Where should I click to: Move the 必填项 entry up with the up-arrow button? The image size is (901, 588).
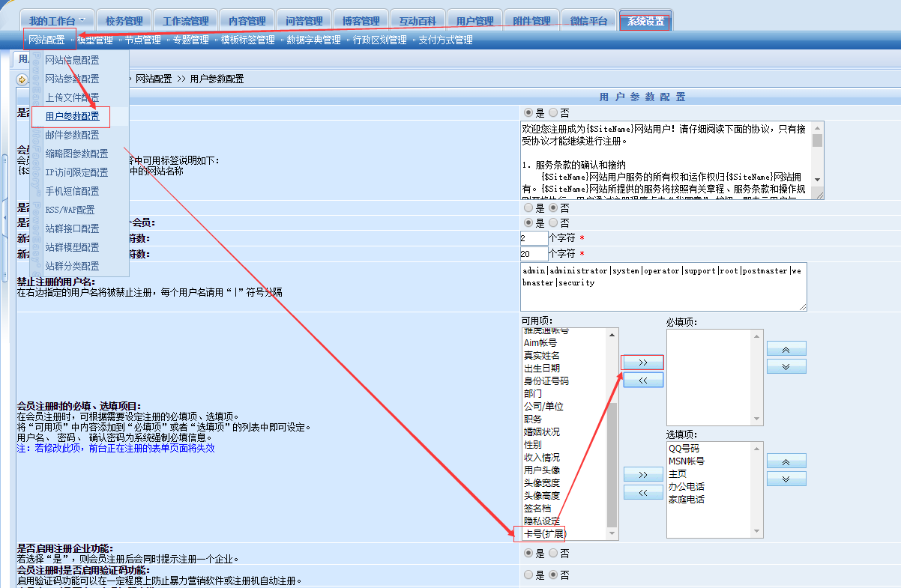786,349
